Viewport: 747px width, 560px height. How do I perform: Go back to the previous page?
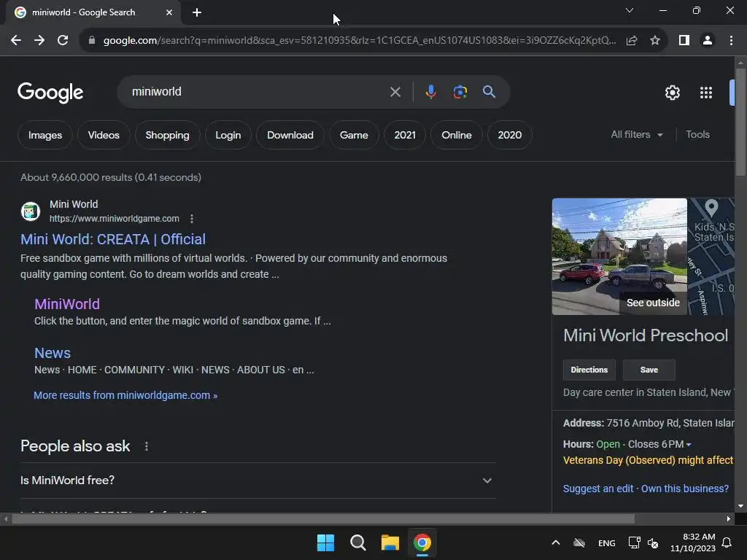(x=16, y=41)
